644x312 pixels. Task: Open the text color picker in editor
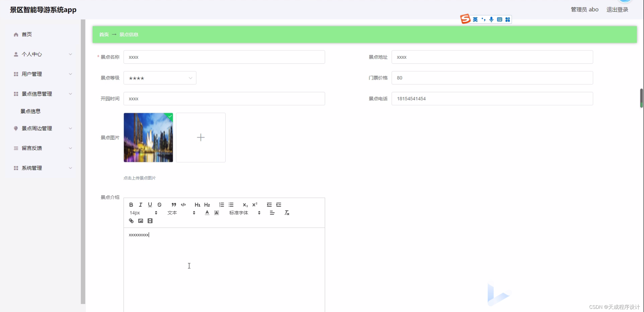coord(207,212)
